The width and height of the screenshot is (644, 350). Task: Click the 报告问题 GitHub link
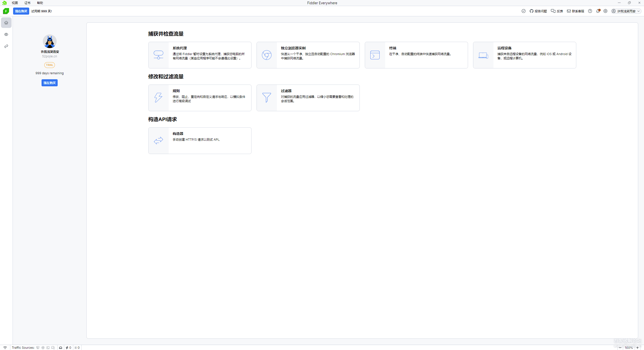click(x=538, y=11)
